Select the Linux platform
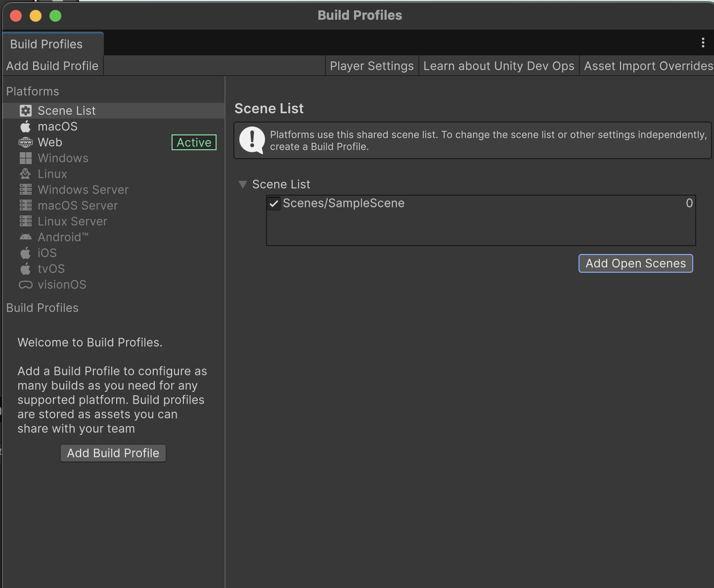This screenshot has width=714, height=588. coord(114,174)
